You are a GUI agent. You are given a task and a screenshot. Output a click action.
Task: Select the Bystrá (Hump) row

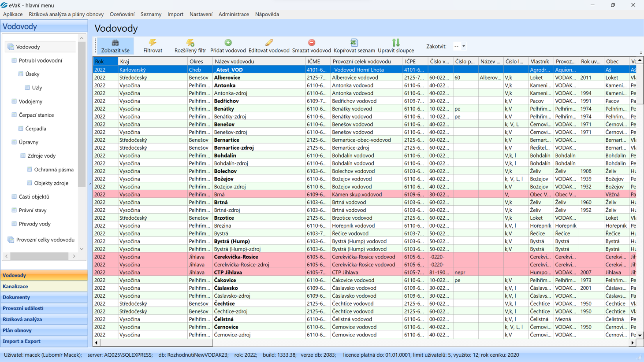tap(365, 241)
